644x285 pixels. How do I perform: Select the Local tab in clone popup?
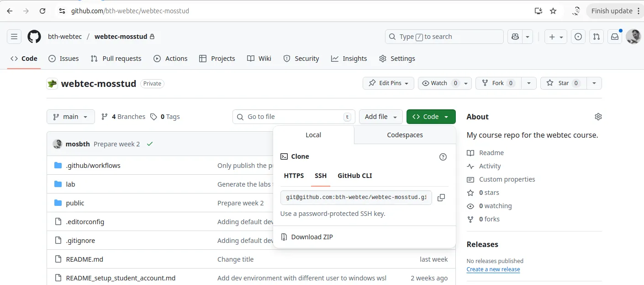313,135
